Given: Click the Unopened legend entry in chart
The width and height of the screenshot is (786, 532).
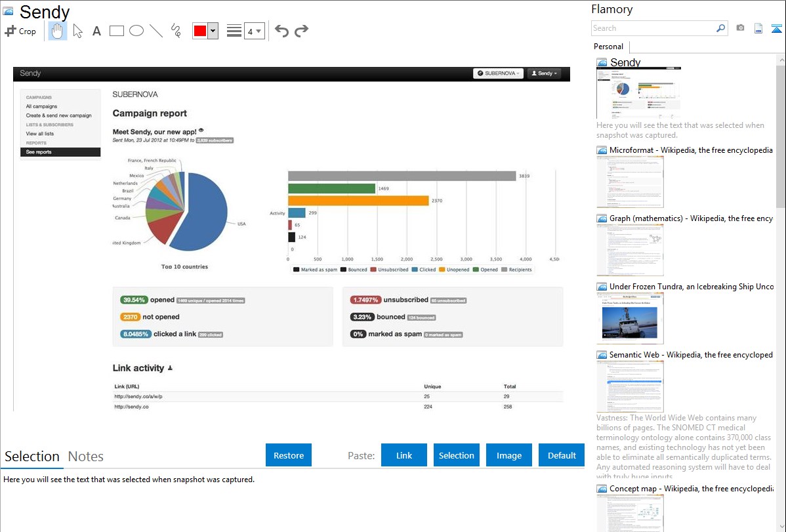Looking at the screenshot, I should (x=454, y=270).
